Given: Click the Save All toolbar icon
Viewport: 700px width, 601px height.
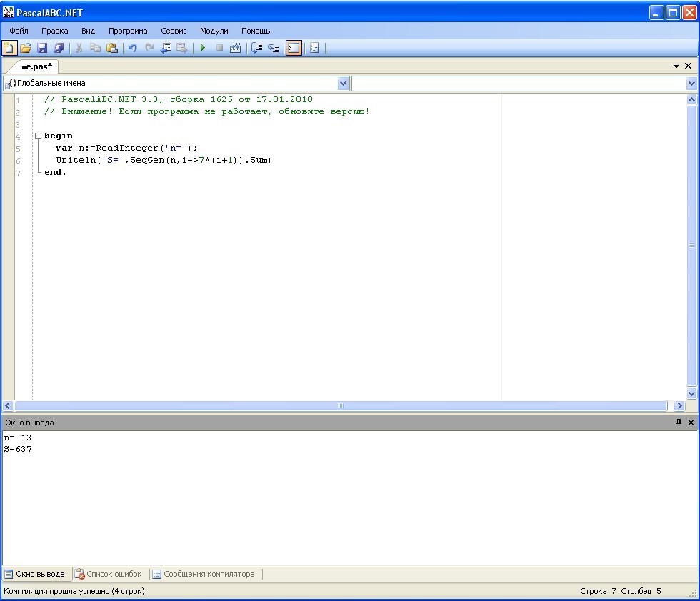Looking at the screenshot, I should tap(59, 48).
